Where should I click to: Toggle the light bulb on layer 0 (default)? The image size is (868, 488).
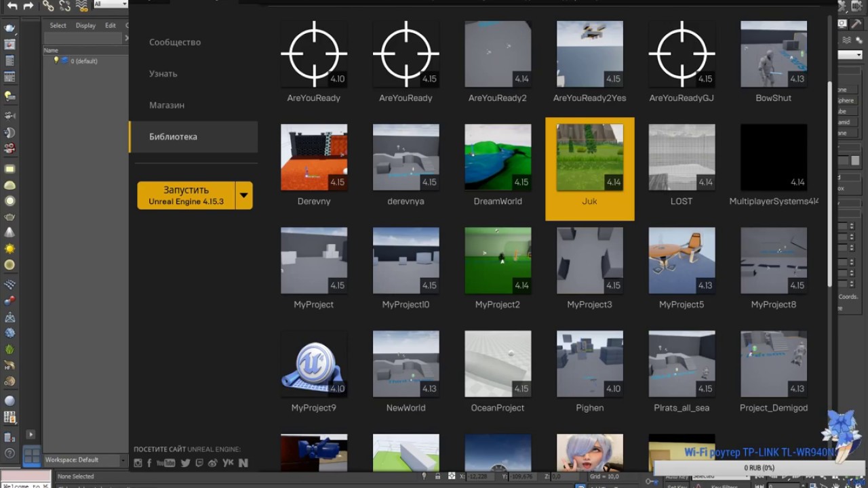56,60
